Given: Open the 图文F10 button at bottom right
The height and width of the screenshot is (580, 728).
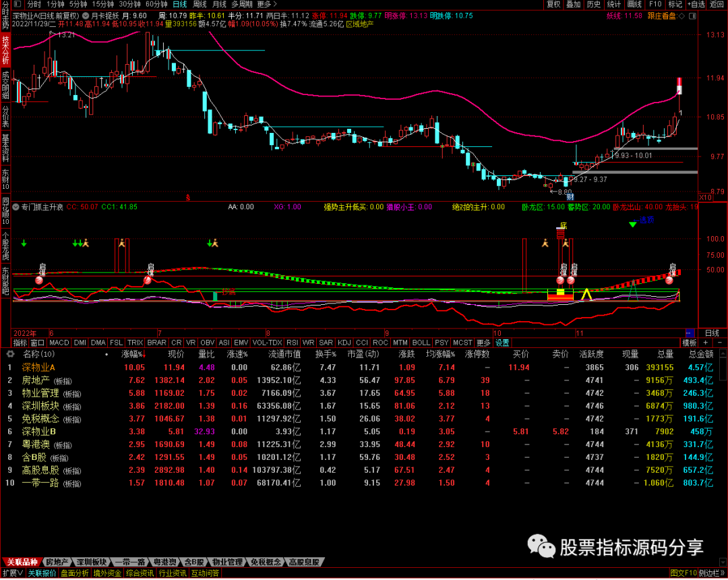Looking at the screenshot, I should pyautogui.click(x=684, y=573).
